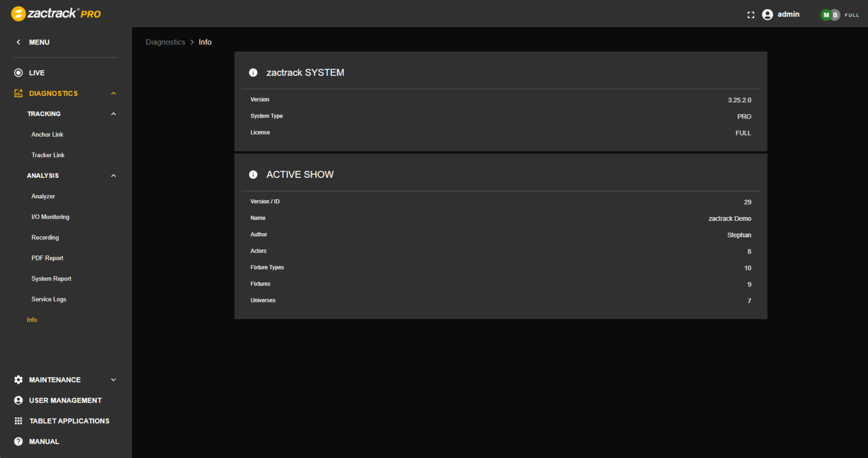Click the Manual question mark icon
Image resolution: width=868 pixels, height=458 pixels.
tap(18, 442)
